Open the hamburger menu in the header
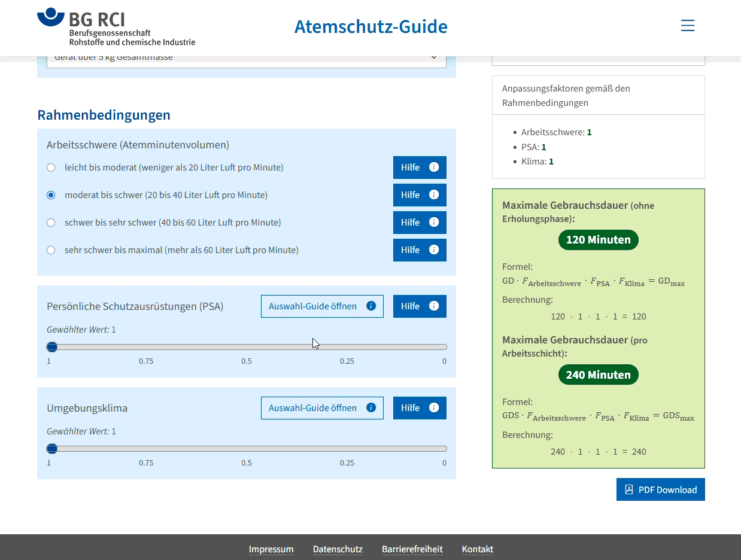The image size is (741, 560). [687, 26]
